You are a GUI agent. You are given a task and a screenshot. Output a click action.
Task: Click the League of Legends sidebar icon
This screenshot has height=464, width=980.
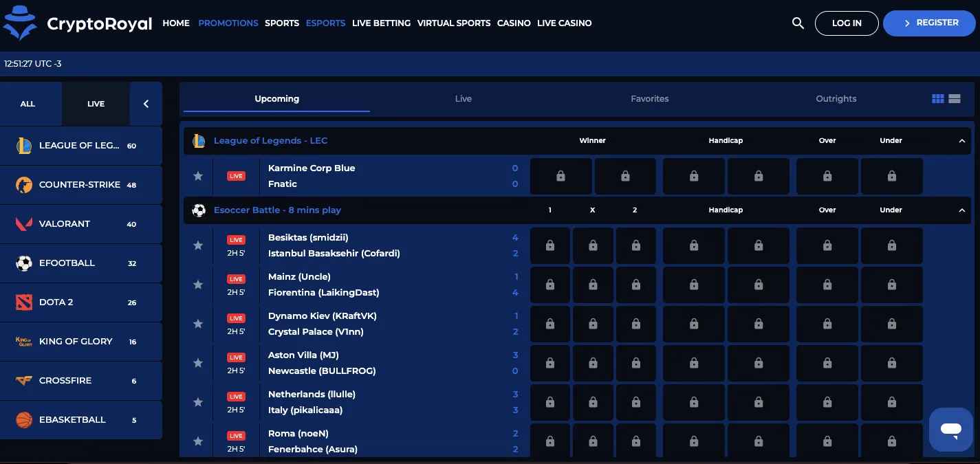(24, 146)
